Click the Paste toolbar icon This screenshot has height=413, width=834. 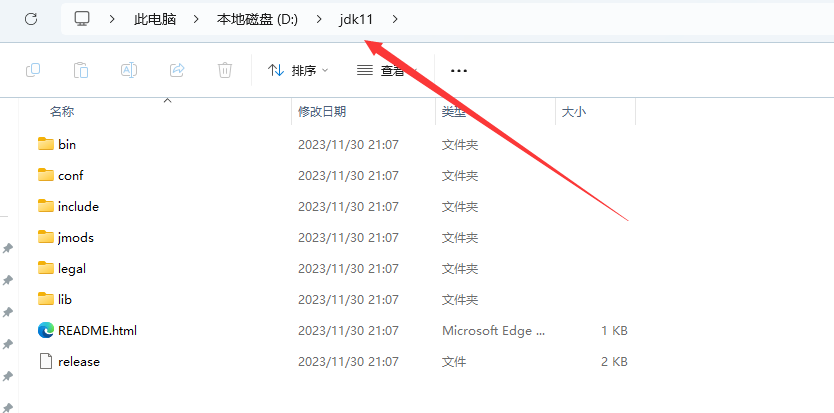click(81, 70)
